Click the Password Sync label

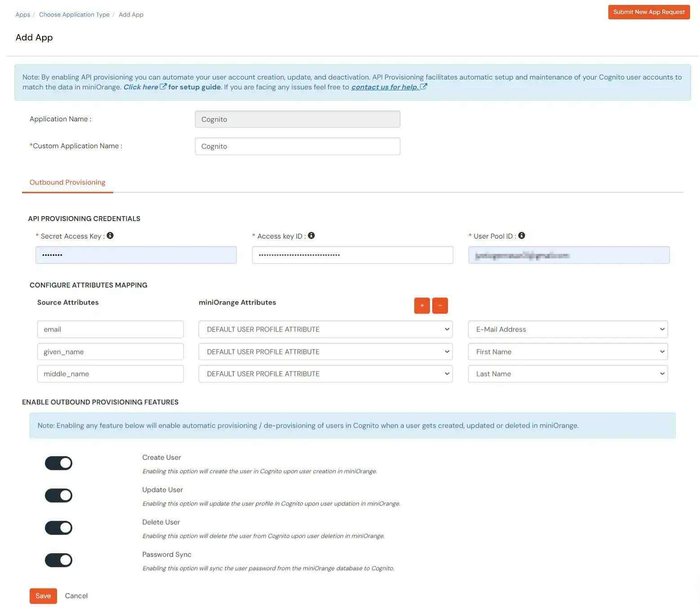(x=167, y=554)
